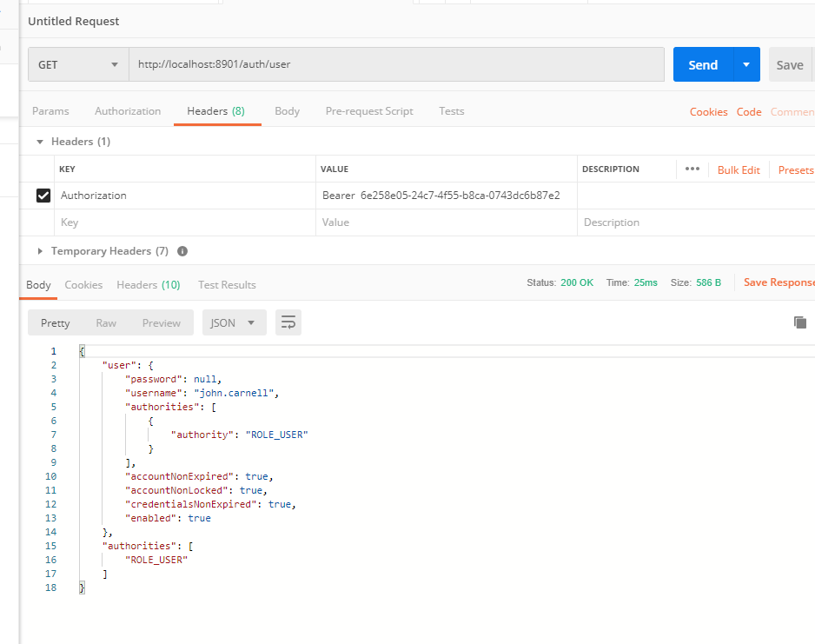Image resolution: width=815 pixels, height=644 pixels.
Task: Click the "accountNonLocked" key on line 11
Action: click(x=176, y=490)
